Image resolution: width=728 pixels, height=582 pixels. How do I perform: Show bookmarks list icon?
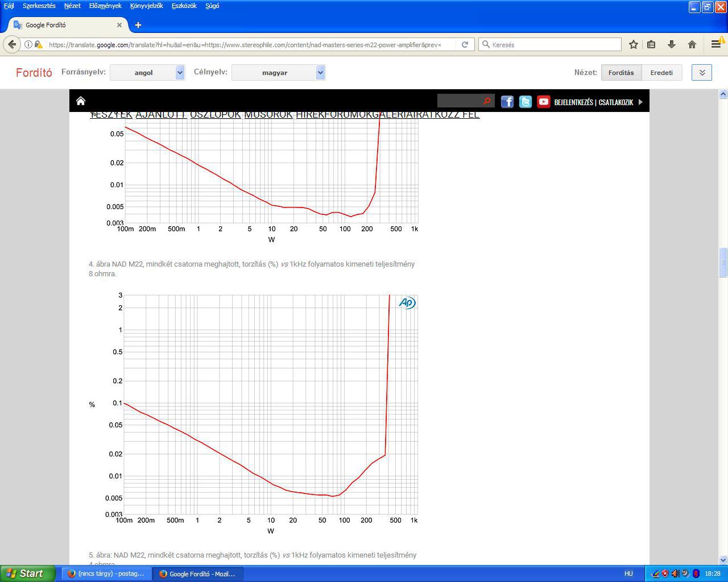pyautogui.click(x=652, y=44)
